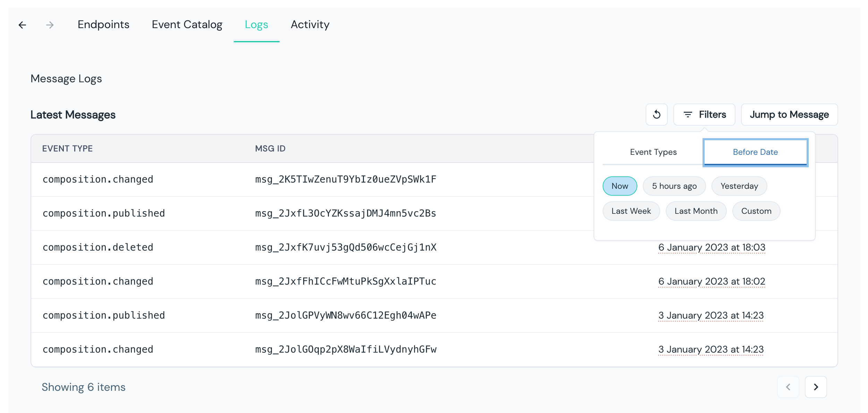The image size is (868, 413).
Task: Click message ID msg_2K5TIwZenuT9YbIz0ueZVpSWk1F
Action: [346, 179]
